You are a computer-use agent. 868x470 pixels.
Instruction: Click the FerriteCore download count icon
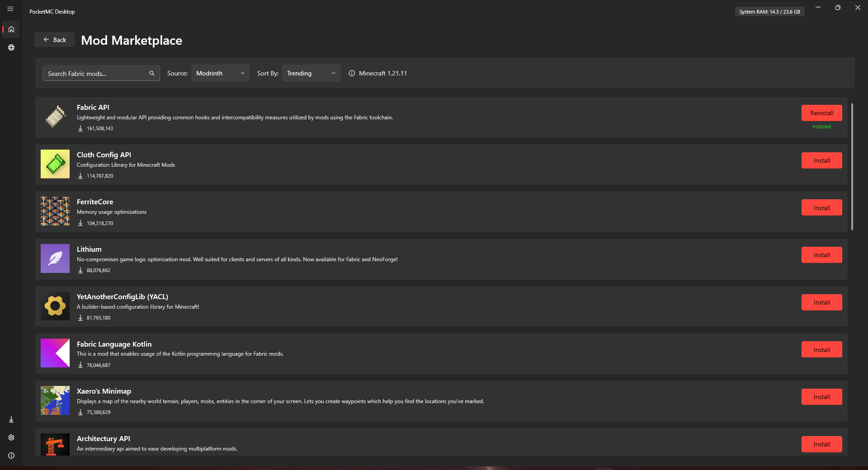80,223
